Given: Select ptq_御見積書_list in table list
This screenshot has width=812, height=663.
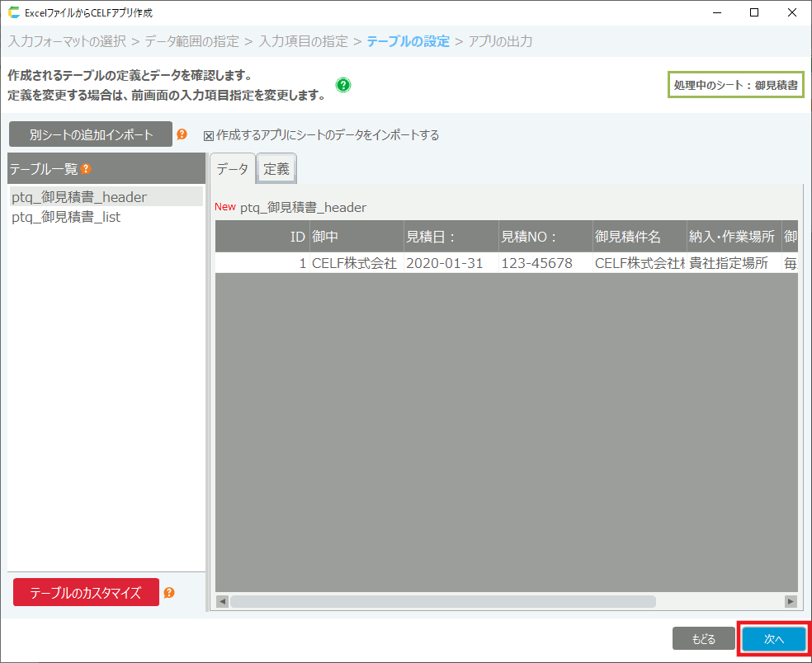Looking at the screenshot, I should 66,218.
